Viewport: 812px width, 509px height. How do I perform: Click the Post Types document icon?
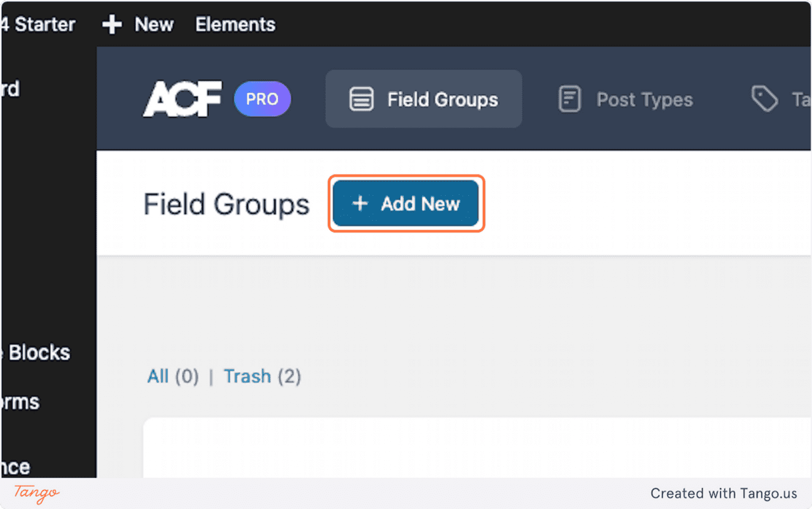pos(569,98)
